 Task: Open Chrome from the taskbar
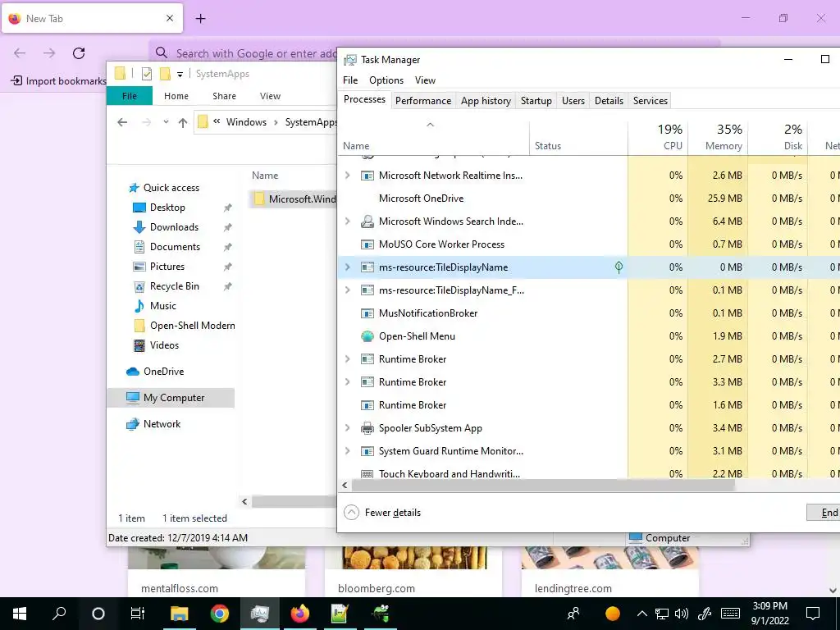click(220, 614)
